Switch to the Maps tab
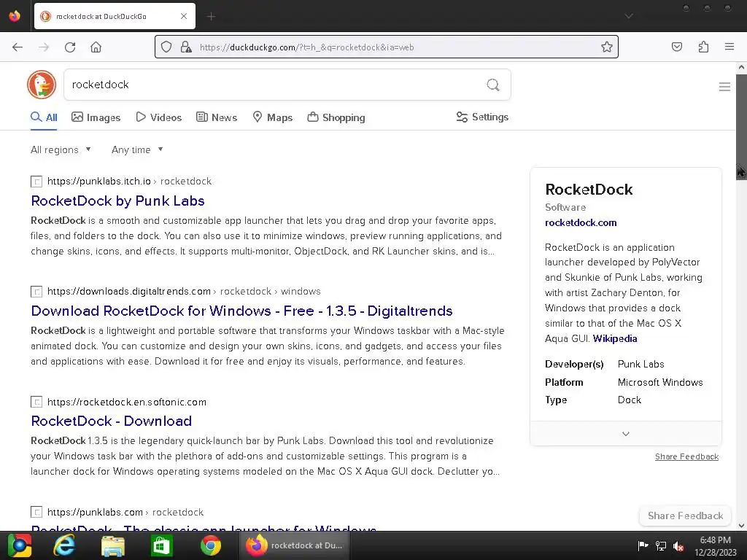This screenshot has height=560, width=747. click(272, 117)
